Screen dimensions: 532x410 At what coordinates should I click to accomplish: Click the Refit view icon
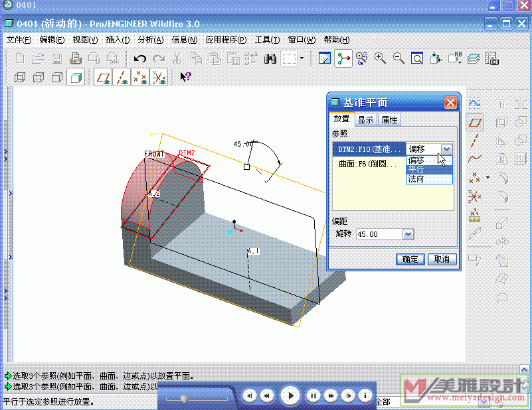point(417,58)
